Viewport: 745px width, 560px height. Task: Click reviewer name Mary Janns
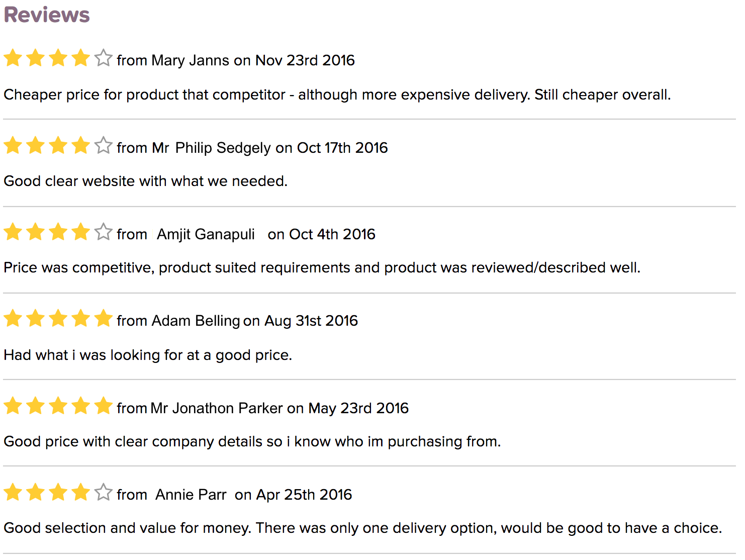pos(190,60)
